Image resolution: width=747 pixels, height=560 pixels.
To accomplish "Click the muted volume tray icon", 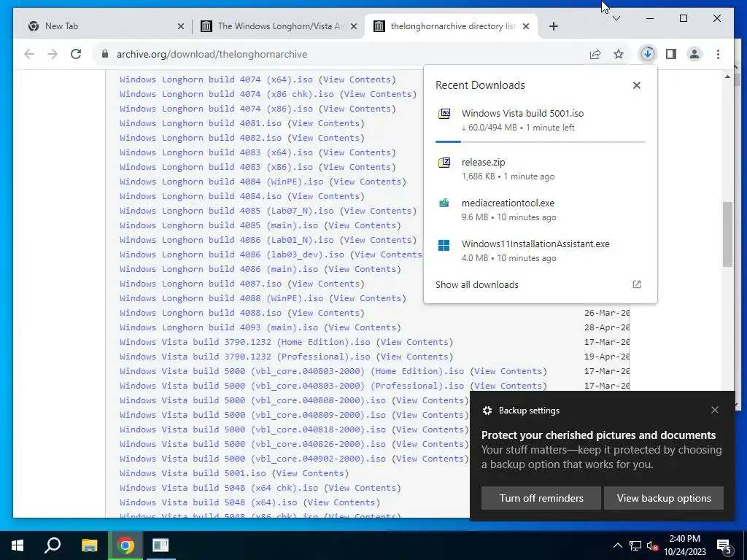I will 652,545.
